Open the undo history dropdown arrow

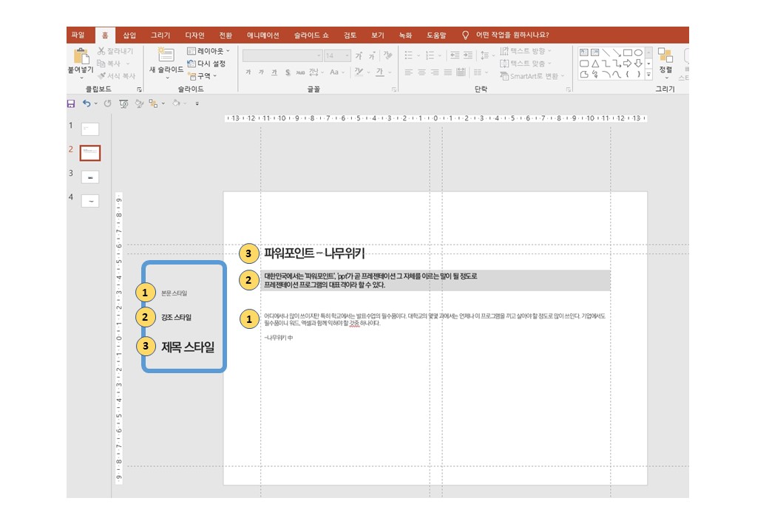pos(95,103)
